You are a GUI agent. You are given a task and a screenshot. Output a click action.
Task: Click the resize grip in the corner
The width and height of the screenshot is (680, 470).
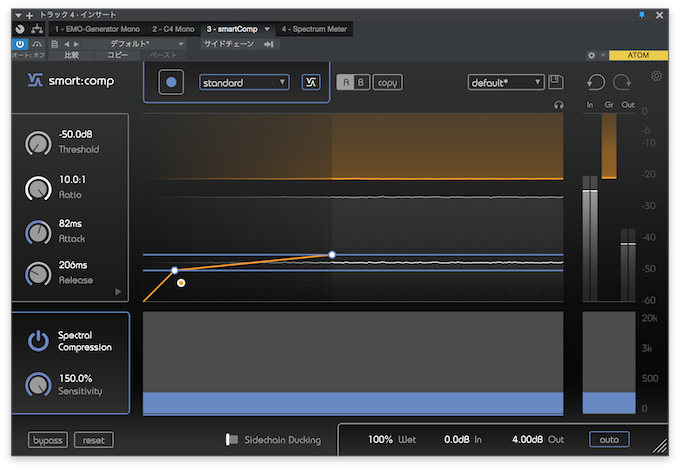[660, 447]
